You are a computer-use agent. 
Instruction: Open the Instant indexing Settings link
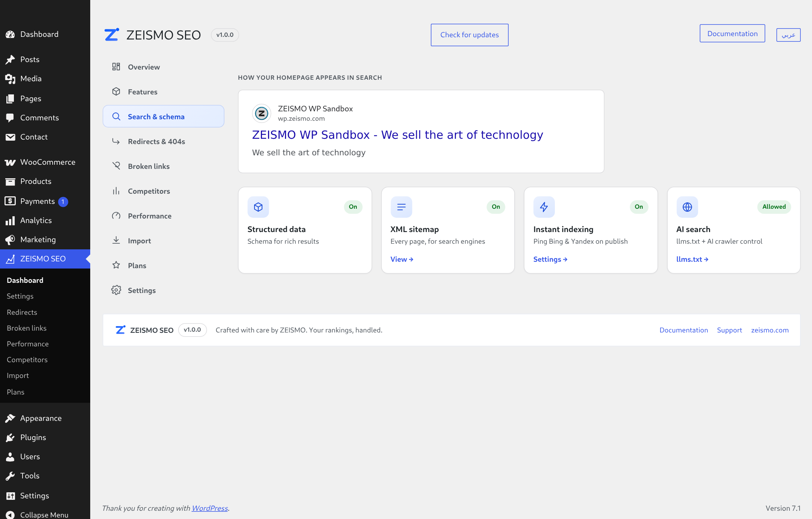[x=550, y=259]
